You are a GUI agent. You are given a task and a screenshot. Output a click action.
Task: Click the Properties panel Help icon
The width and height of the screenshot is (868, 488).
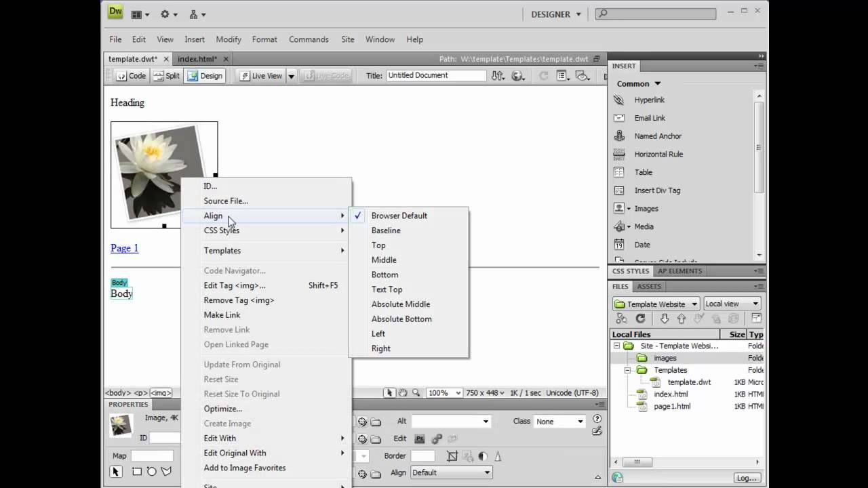(597, 420)
